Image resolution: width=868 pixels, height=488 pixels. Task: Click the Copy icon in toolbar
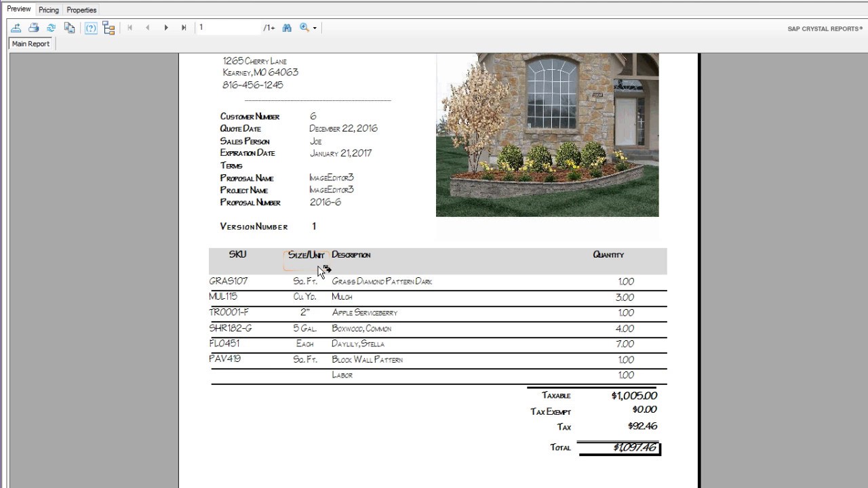[69, 28]
